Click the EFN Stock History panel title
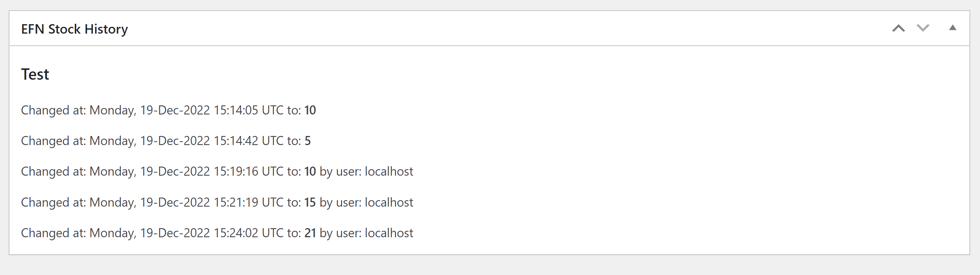The width and height of the screenshot is (980, 275). pyautogui.click(x=75, y=29)
